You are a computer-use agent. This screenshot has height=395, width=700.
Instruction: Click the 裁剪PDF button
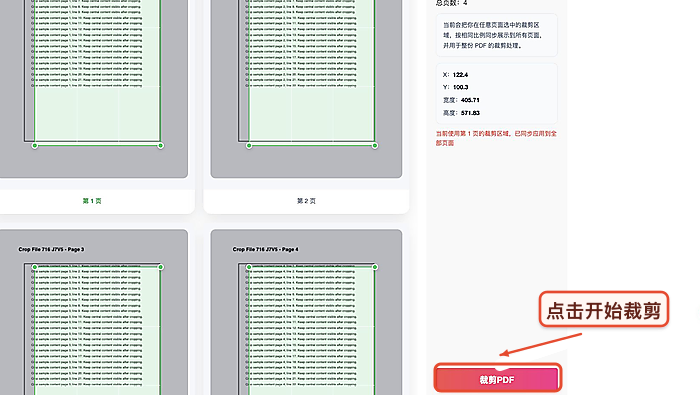(x=497, y=379)
